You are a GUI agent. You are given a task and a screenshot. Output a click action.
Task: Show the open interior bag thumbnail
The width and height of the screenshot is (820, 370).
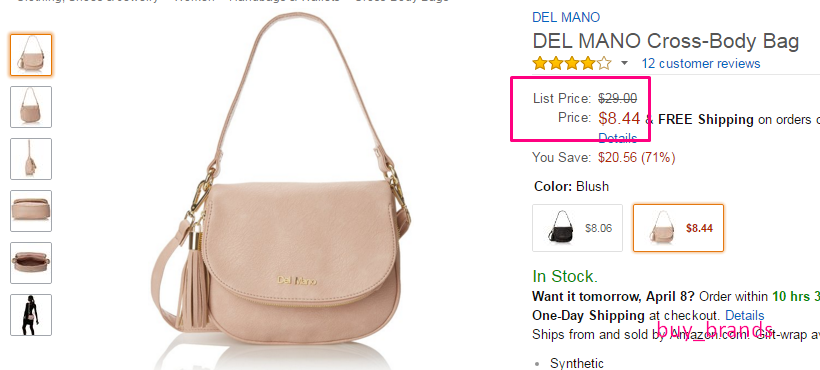tap(31, 263)
